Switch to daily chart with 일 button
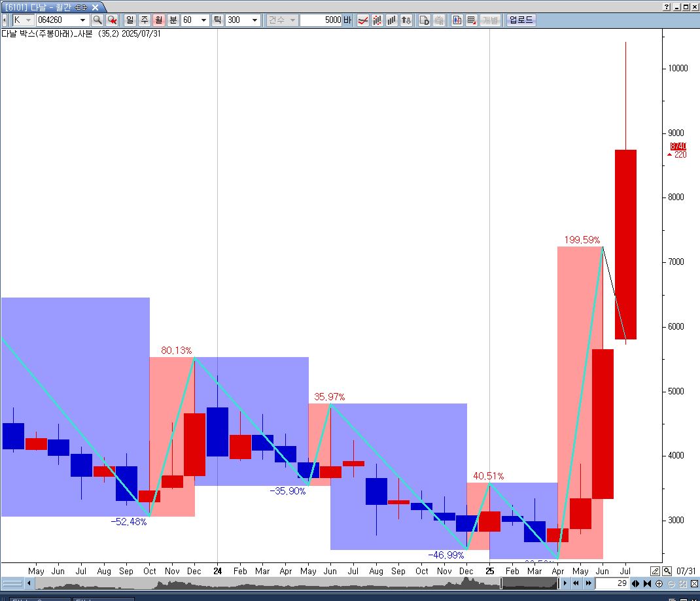The height and width of the screenshot is (601, 700). point(130,20)
